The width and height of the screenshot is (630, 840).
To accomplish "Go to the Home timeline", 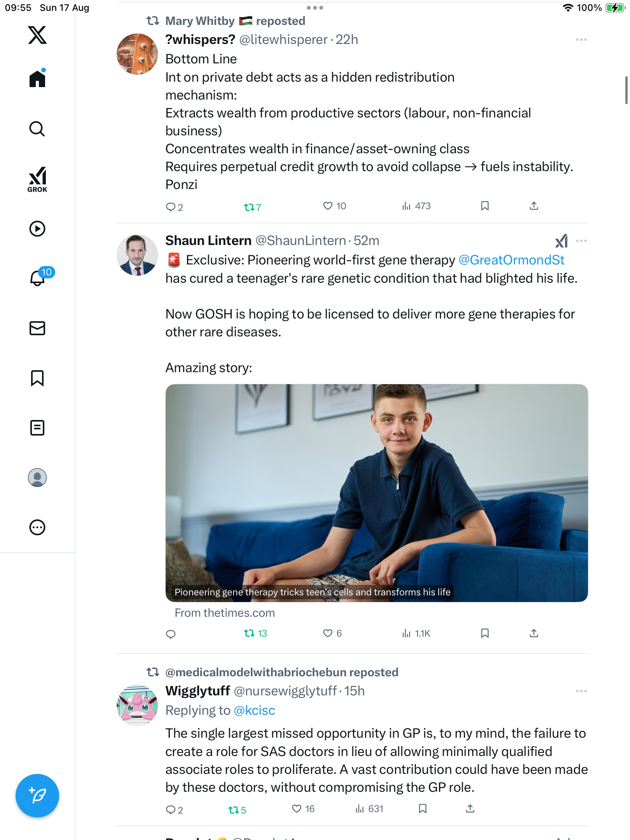I will (37, 79).
